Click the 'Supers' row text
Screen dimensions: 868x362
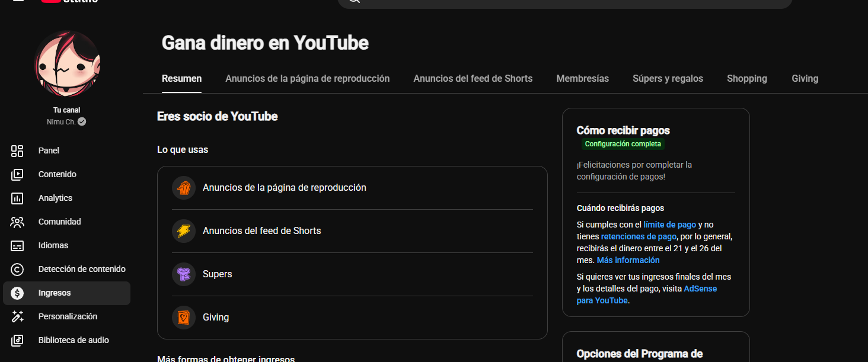[218, 274]
